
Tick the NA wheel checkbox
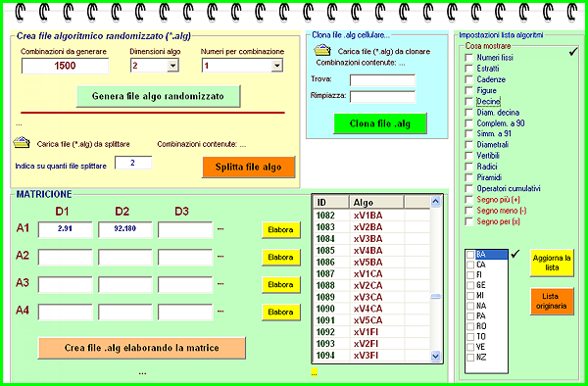click(x=470, y=306)
